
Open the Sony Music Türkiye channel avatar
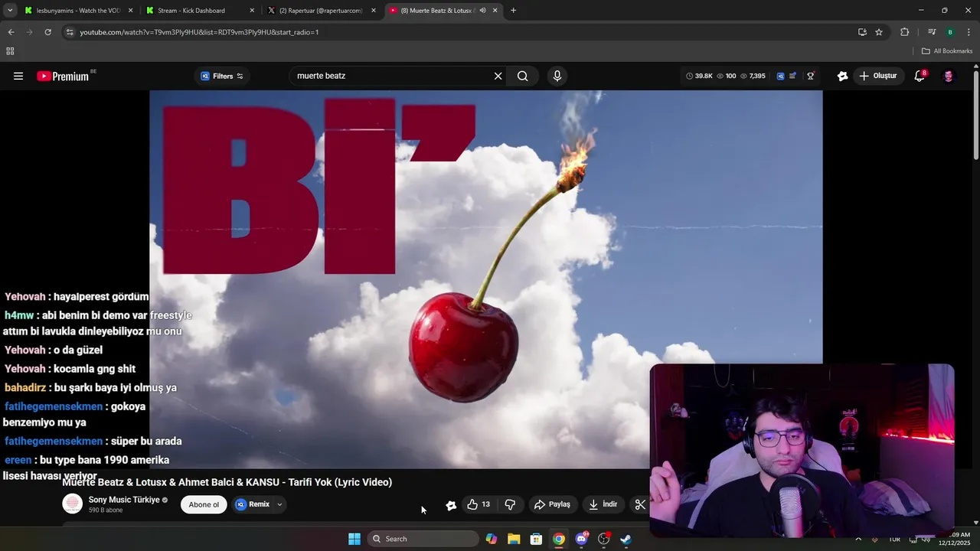[73, 504]
